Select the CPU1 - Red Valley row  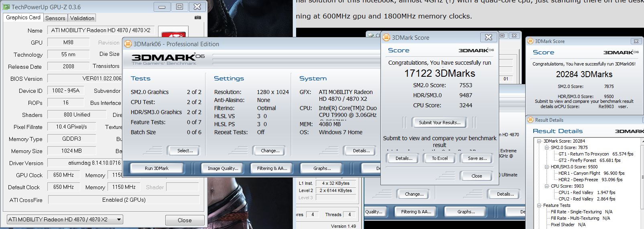(587, 192)
